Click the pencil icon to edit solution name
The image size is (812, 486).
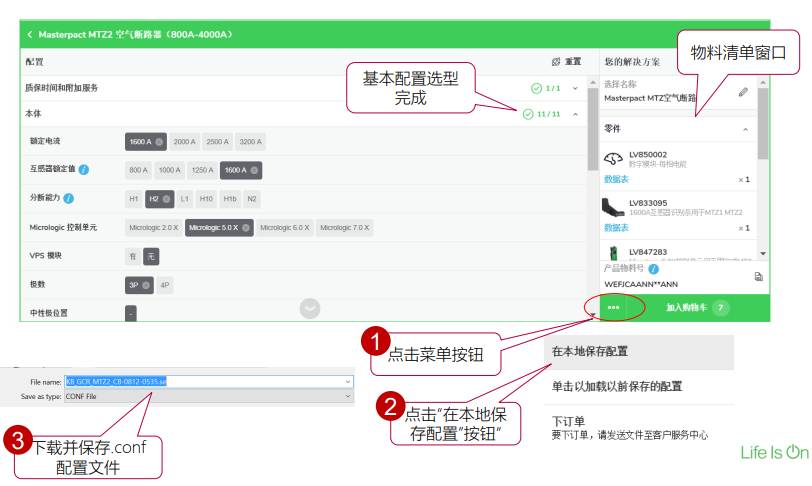pyautogui.click(x=743, y=92)
